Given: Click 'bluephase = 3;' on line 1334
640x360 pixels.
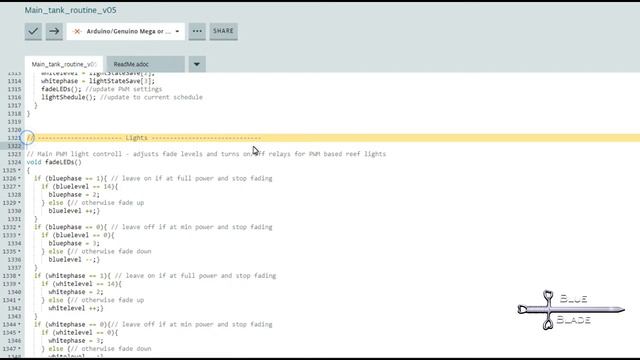Looking at the screenshot, I should (x=74, y=243).
